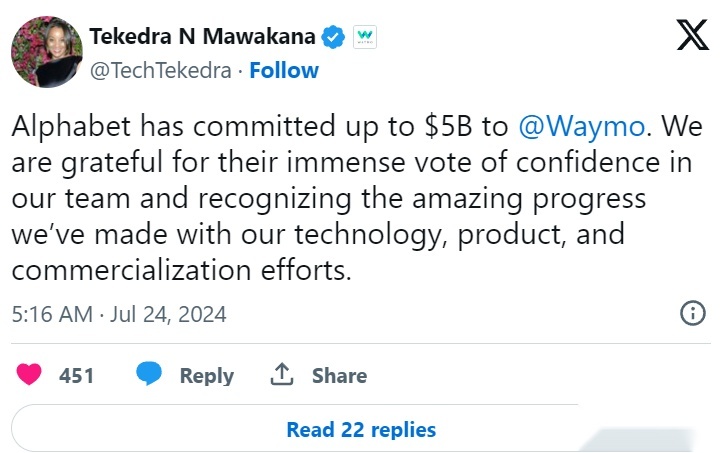Like the tweet with the pink heart icon
The height and width of the screenshot is (453, 723).
pos(29,374)
